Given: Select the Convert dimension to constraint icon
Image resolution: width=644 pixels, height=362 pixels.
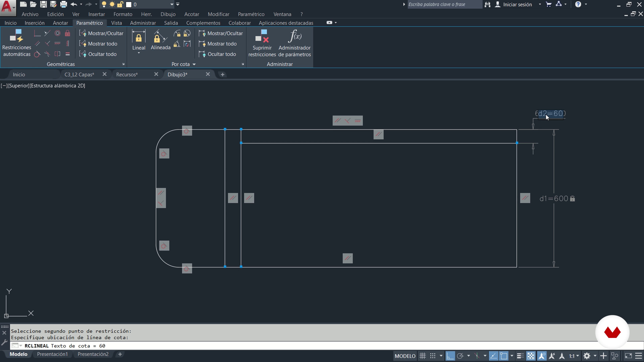Looking at the screenshot, I should tap(187, 44).
